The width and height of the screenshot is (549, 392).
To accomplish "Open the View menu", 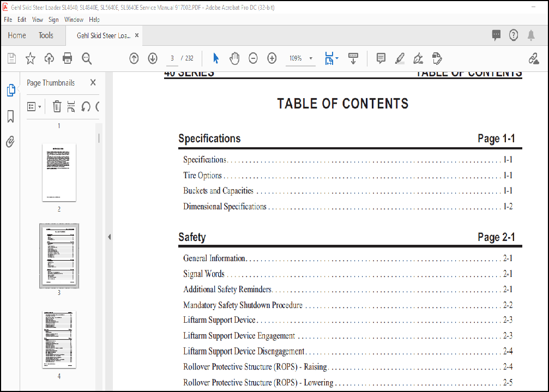I will pyautogui.click(x=38, y=20).
